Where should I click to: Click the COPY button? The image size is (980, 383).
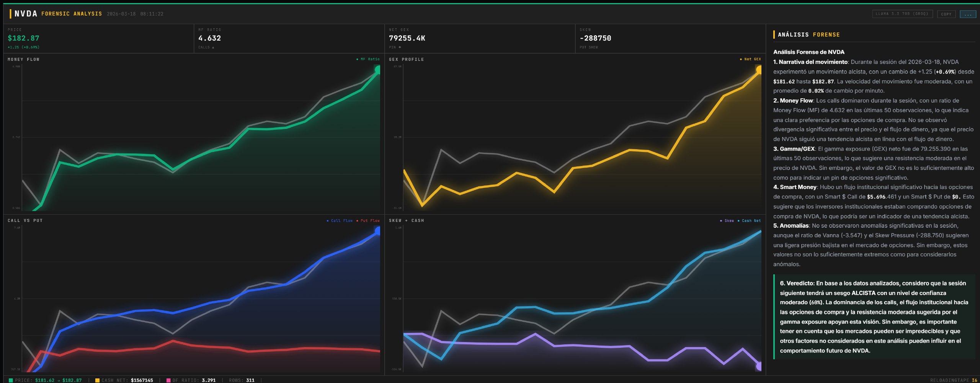(x=946, y=14)
